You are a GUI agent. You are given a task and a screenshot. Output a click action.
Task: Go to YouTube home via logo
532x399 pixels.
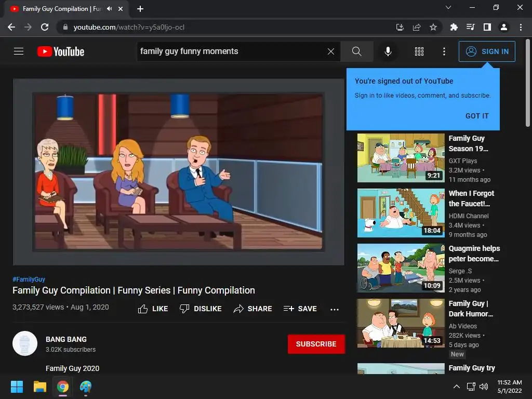point(61,51)
